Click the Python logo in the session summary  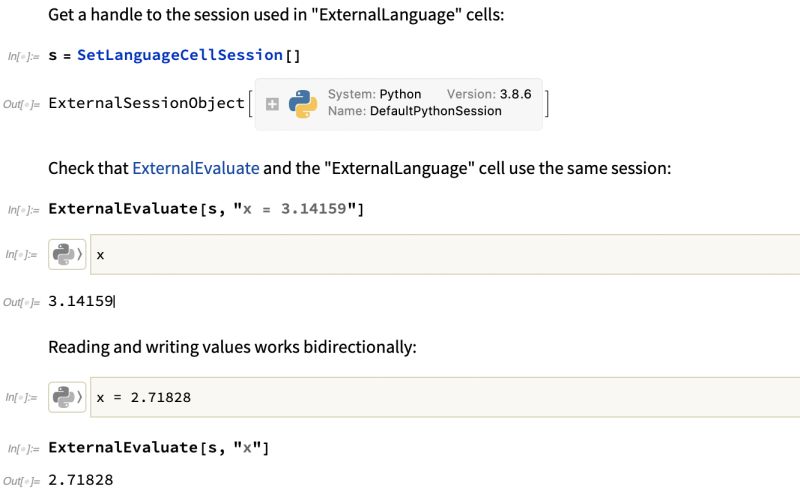click(x=302, y=104)
